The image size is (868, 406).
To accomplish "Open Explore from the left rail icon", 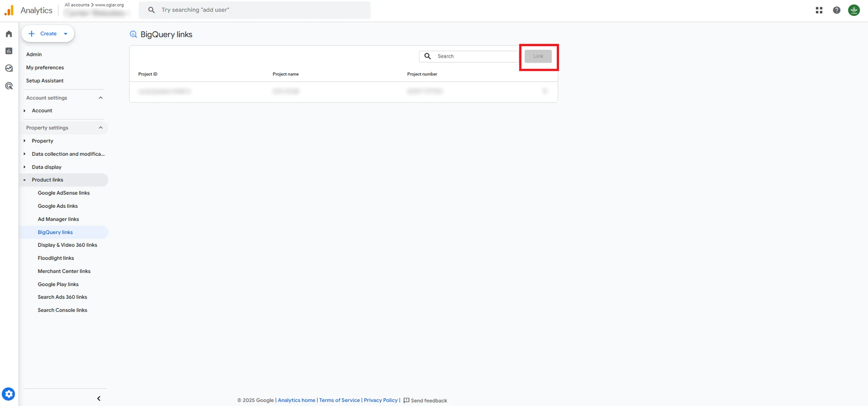I will pos(9,68).
